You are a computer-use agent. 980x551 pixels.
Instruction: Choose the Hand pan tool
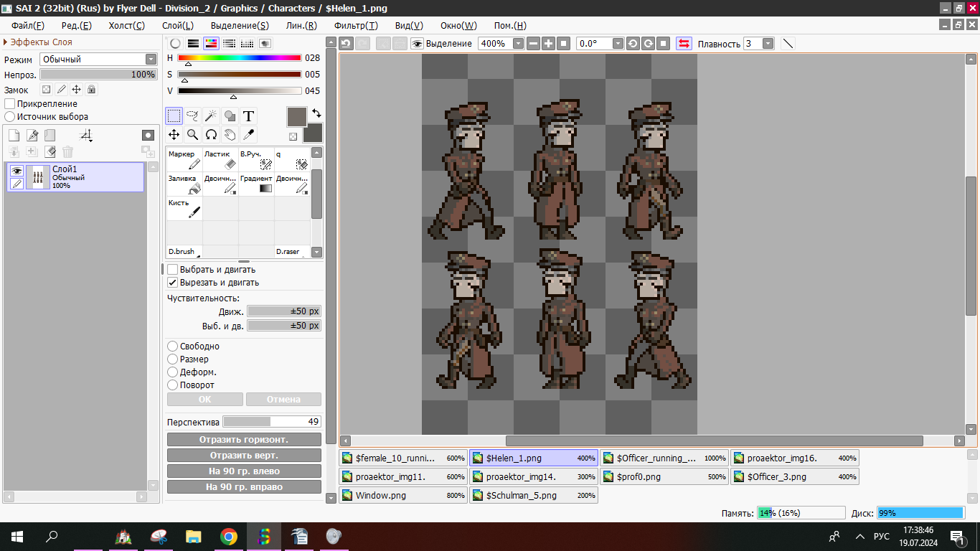point(230,134)
